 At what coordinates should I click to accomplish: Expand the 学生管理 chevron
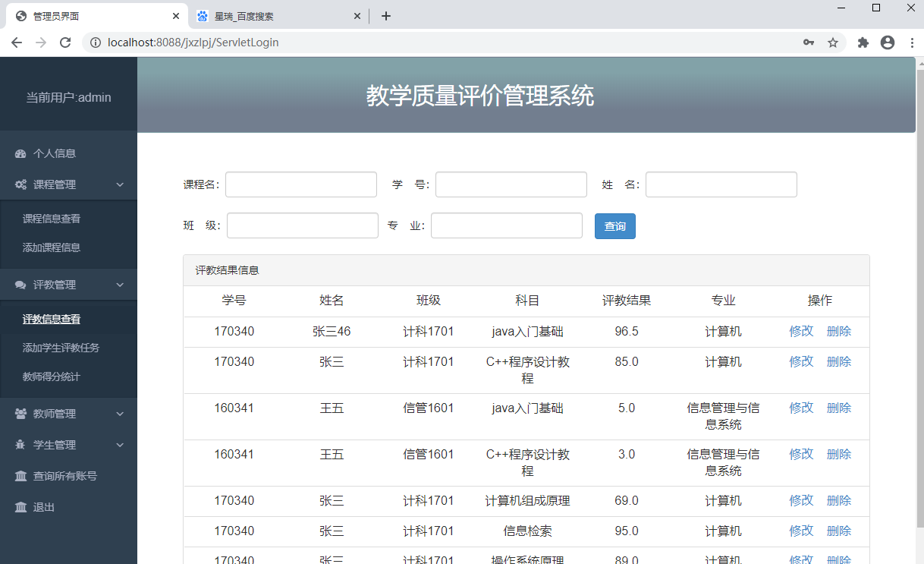[120, 445]
